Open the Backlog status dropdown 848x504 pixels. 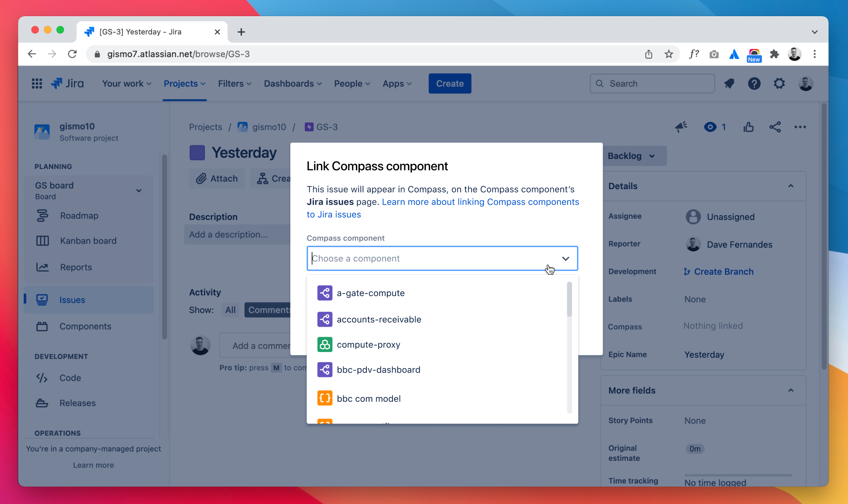click(634, 156)
